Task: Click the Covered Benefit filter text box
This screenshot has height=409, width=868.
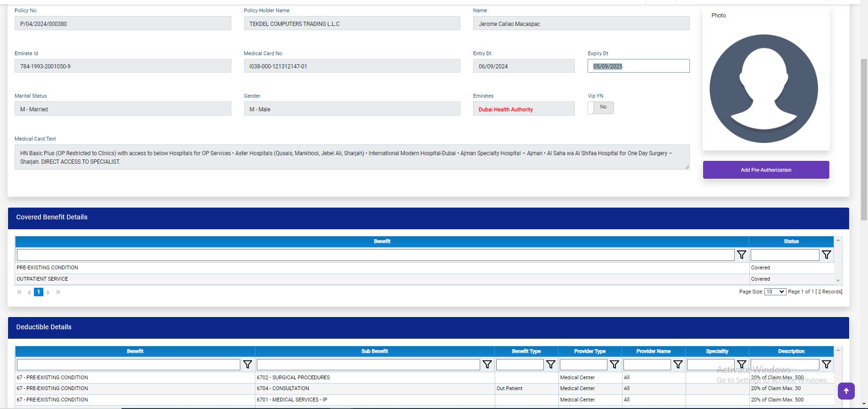Action: point(375,255)
